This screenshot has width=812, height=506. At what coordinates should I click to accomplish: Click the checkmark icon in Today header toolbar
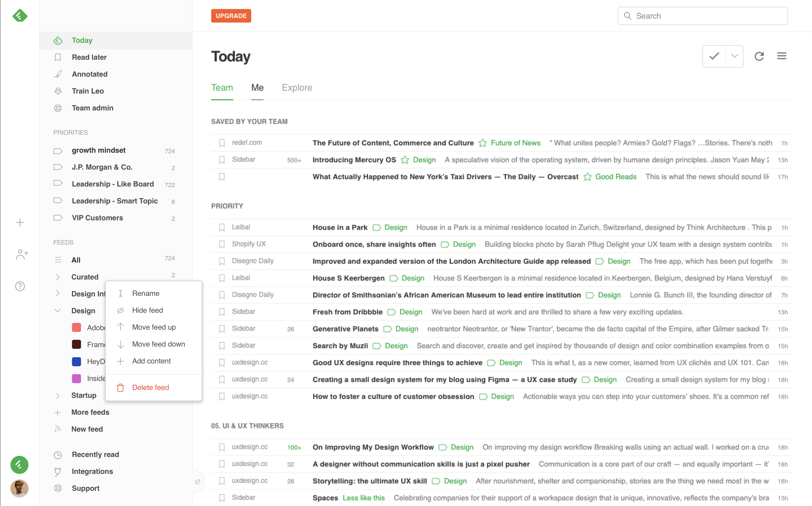714,56
